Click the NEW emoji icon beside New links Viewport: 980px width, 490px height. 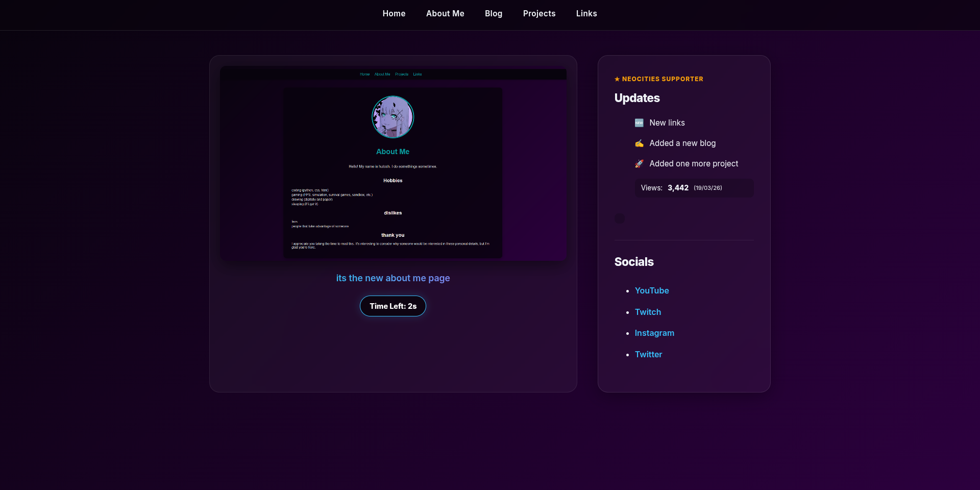(639, 123)
